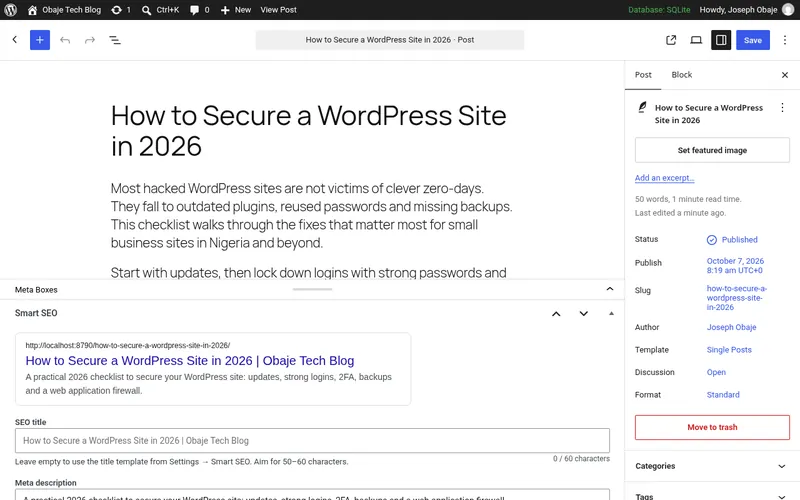Move Smart SEO box down
This screenshot has height=500, width=800.
click(x=584, y=314)
